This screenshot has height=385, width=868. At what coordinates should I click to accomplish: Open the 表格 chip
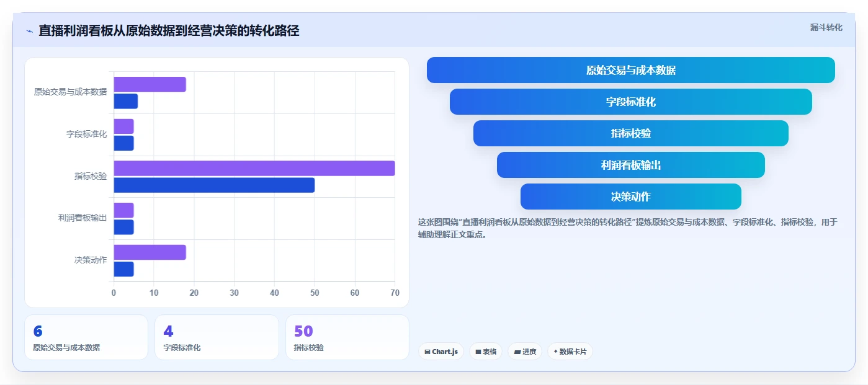[486, 352]
